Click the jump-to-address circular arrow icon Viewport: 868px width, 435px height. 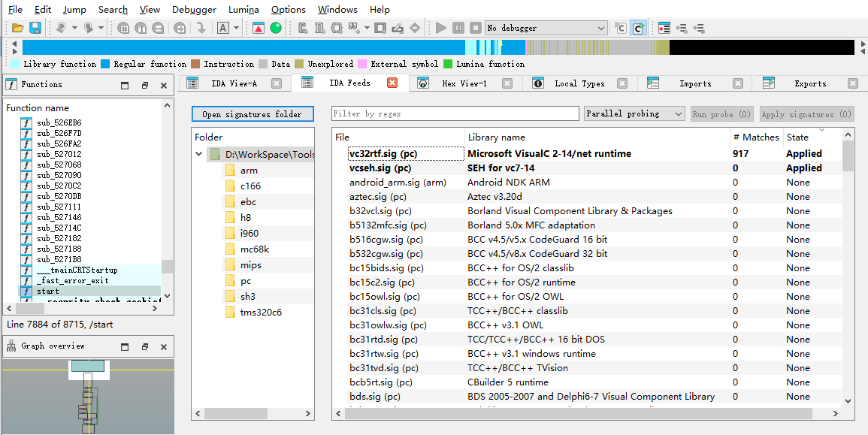[180, 28]
